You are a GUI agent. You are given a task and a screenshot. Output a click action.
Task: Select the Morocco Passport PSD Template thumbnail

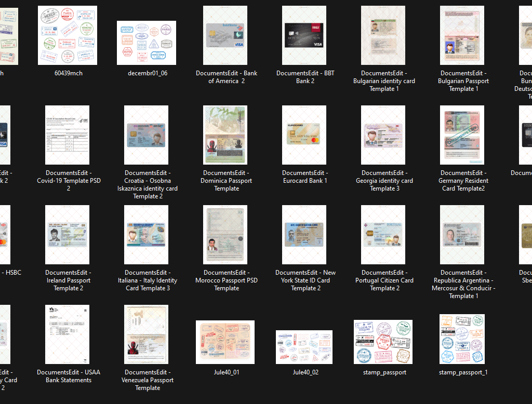(225, 235)
